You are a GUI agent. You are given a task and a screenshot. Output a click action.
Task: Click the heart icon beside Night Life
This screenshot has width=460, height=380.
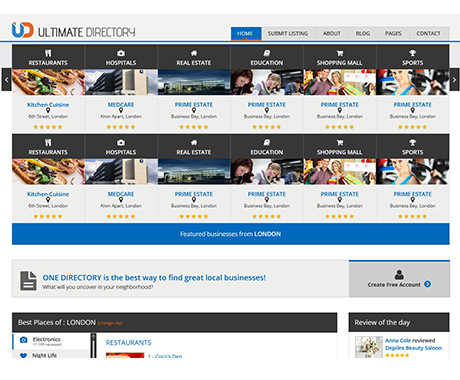(x=23, y=355)
